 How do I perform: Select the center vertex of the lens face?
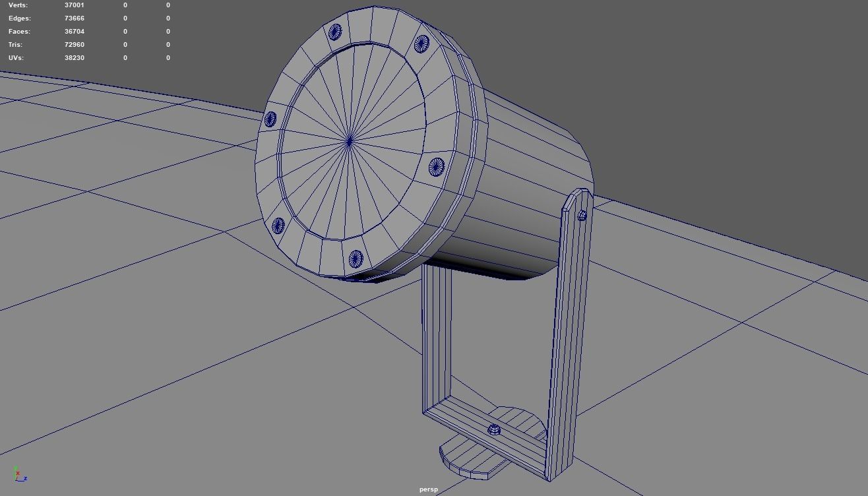click(349, 140)
